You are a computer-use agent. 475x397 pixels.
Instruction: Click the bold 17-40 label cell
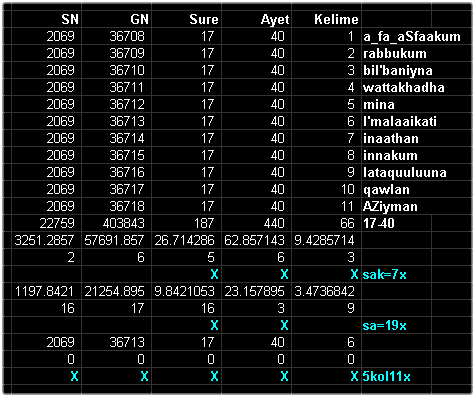[397, 223]
